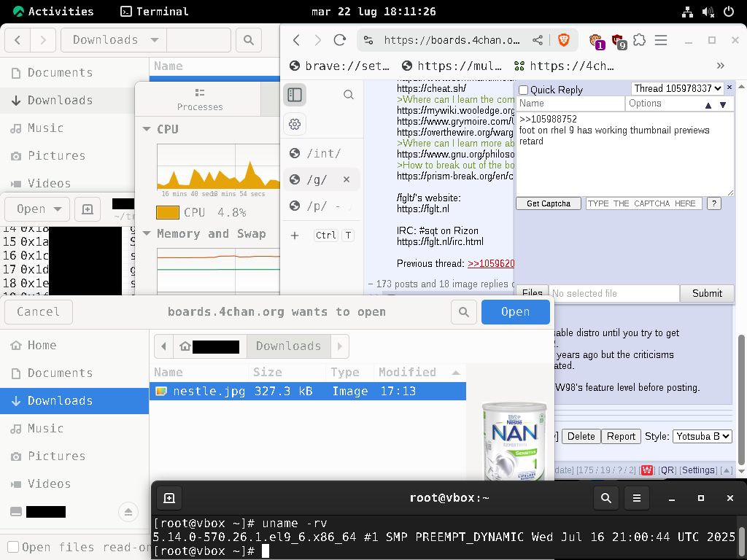Click the captcha text input field

point(643,204)
